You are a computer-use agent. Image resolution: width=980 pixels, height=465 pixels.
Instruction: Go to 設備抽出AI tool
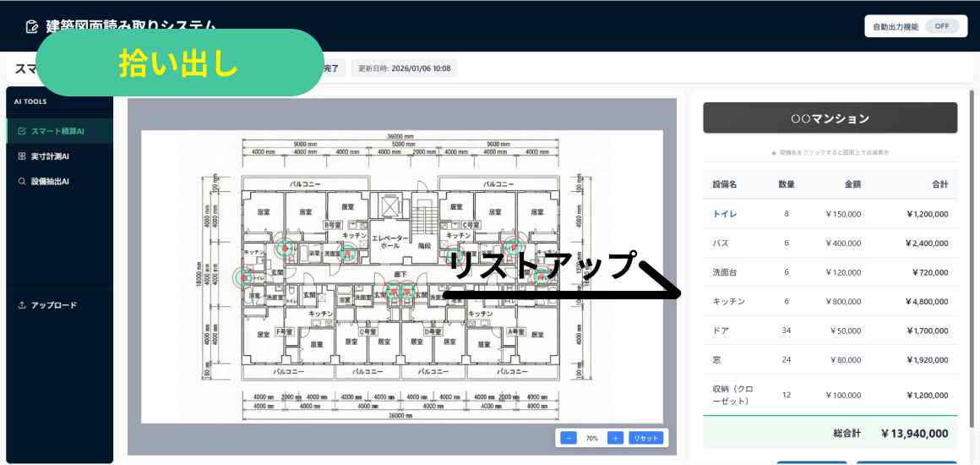pyautogui.click(x=59, y=181)
